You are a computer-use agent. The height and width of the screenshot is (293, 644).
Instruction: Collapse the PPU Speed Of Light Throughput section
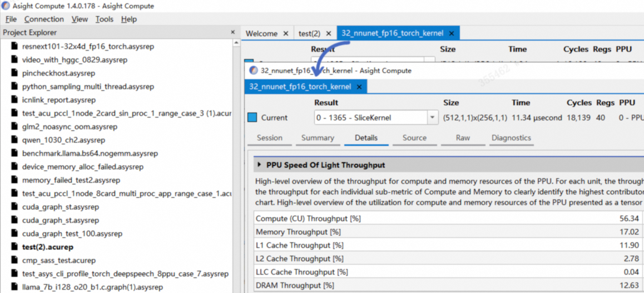[259, 165]
